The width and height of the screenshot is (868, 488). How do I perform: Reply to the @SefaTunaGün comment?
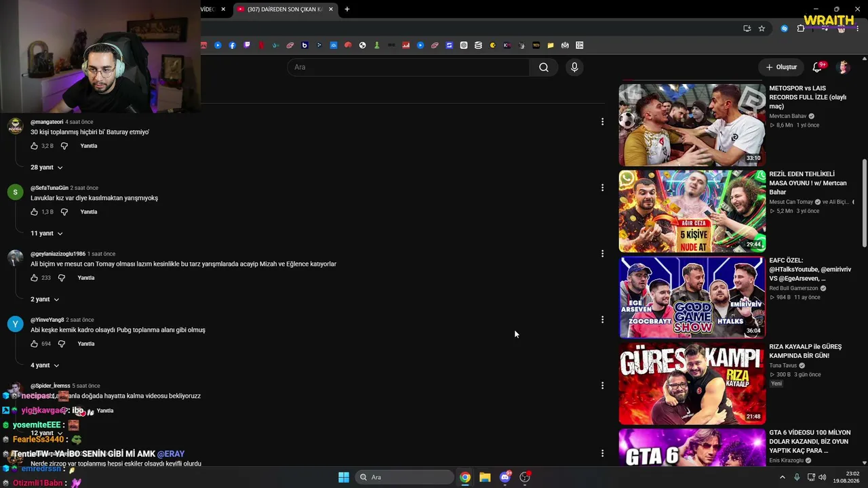point(89,211)
